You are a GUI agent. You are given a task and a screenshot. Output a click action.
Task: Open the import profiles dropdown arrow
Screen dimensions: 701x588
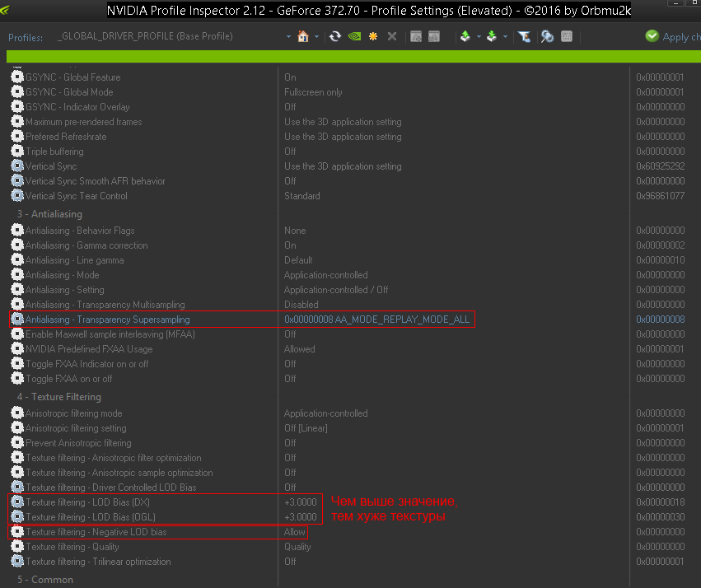[505, 36]
